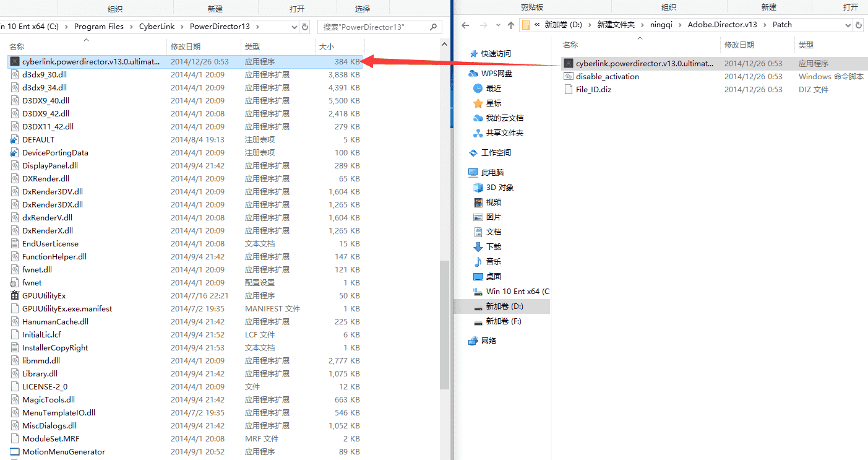868x460 pixels.
Task: Select DevicePortingData registry icon
Action: click(15, 152)
